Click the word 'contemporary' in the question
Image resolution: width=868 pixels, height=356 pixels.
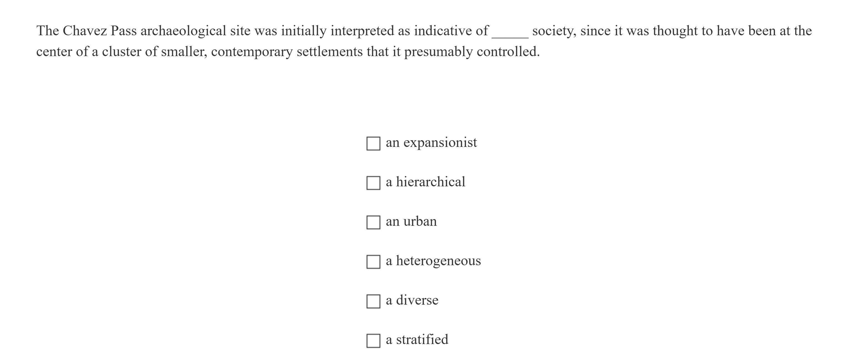click(252, 52)
